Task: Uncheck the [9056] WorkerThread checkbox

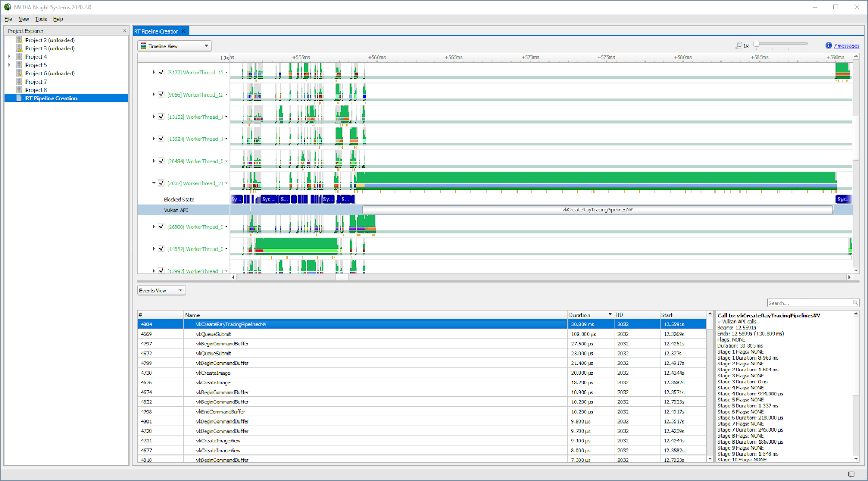Action: [161, 94]
